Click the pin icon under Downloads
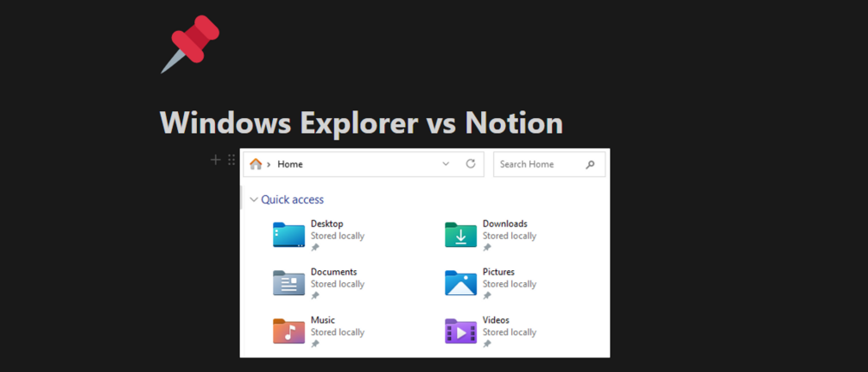 click(x=487, y=248)
